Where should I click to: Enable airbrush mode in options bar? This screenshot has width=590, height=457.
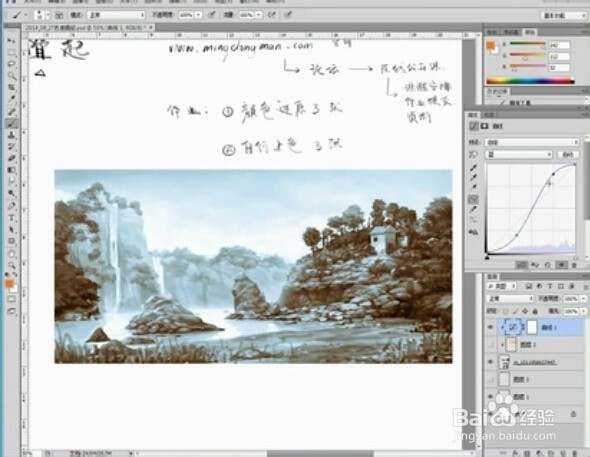(272, 15)
